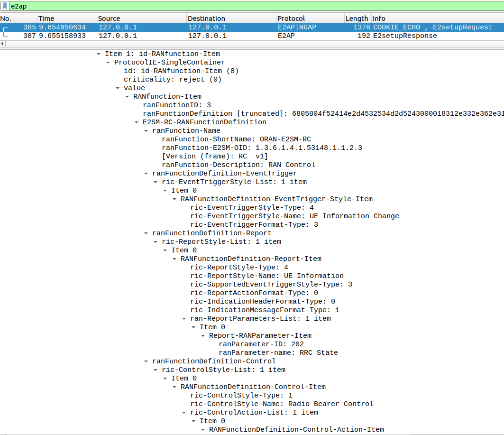Collapse the Item 1: id-RANfunction-Item node
The width and height of the screenshot is (504, 435).
coord(98,54)
